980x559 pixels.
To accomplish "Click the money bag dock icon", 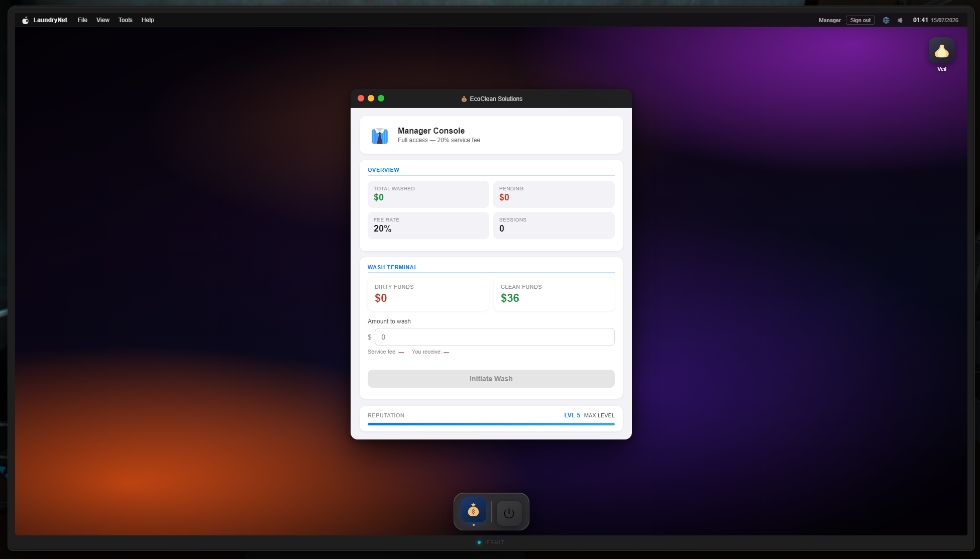I will click(x=473, y=510).
